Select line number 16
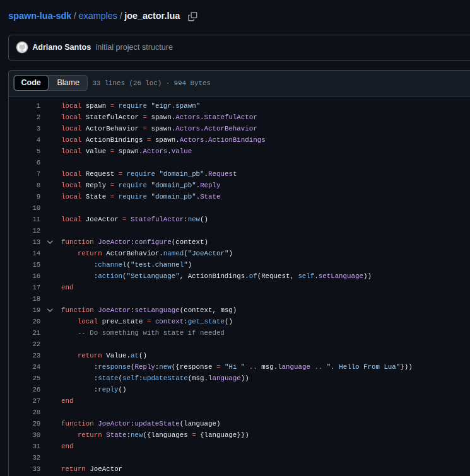 (x=37, y=276)
